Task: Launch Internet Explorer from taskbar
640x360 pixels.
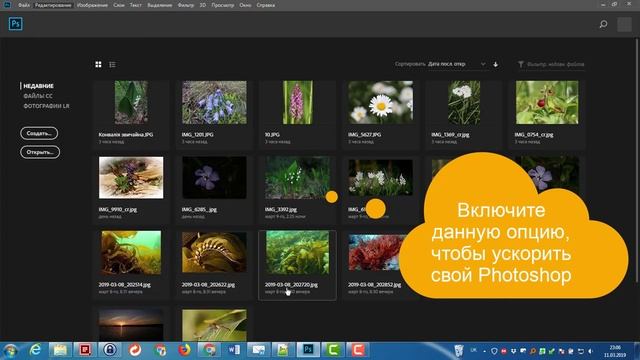Action: click(x=36, y=350)
